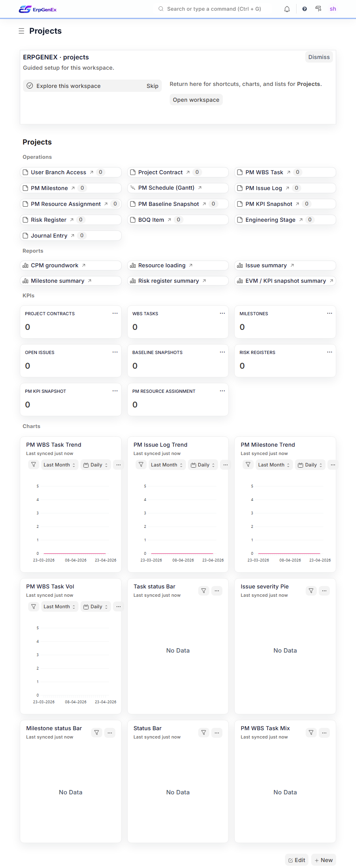The image size is (356, 868).
Task: Open filter on the Issue severity Pie chart
Action: 311,590
